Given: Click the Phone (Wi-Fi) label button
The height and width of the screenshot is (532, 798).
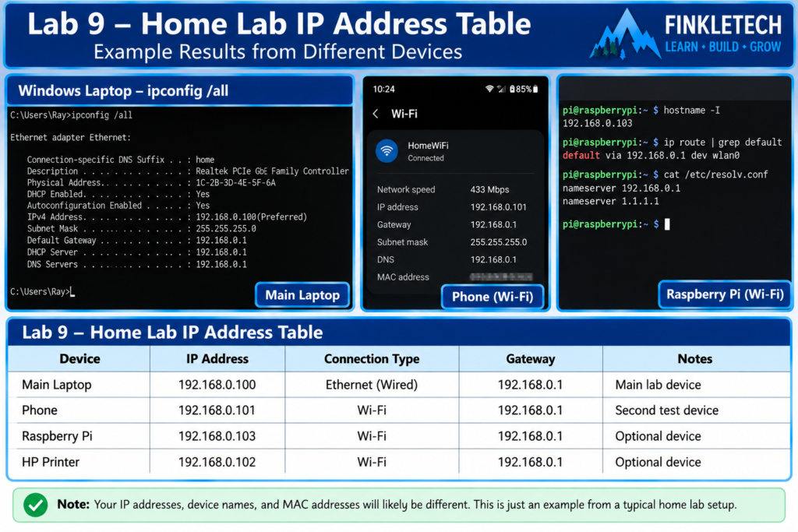Looking at the screenshot, I should point(493,297).
